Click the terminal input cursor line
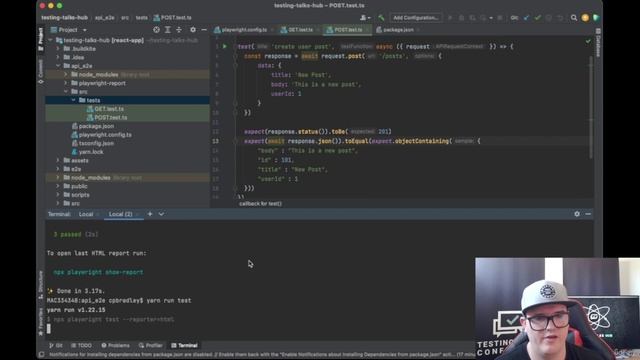 pos(49,329)
